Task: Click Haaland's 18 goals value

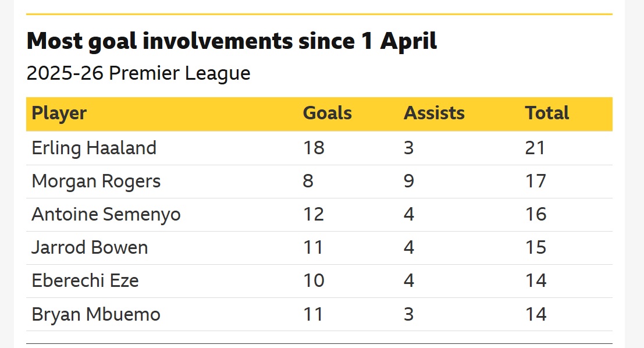Action: (x=314, y=148)
